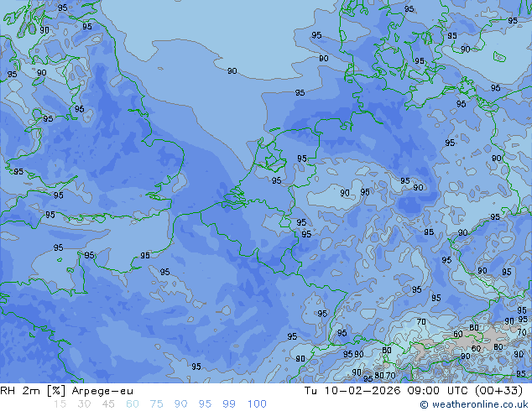The height and width of the screenshot is (411, 532).
Task: Select the 60 value in the bottom legend
Action: click(x=133, y=404)
